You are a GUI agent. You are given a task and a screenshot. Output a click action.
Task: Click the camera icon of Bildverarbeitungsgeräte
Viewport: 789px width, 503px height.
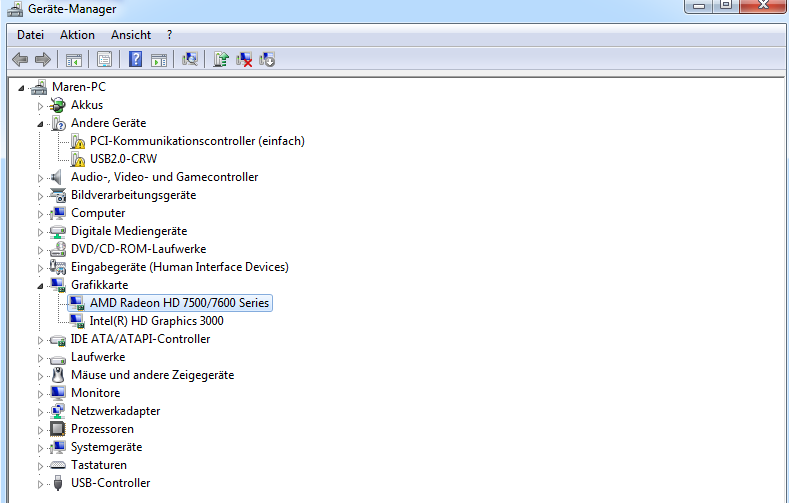[58, 195]
